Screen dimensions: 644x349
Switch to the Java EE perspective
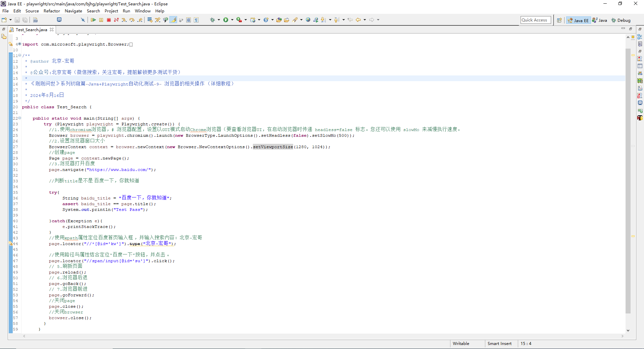click(578, 20)
